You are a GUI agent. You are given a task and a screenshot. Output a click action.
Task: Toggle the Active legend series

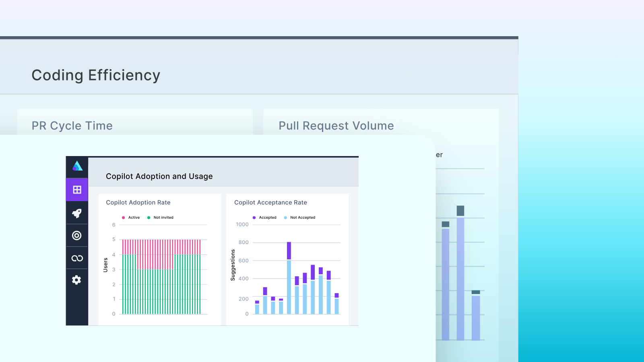click(x=134, y=218)
